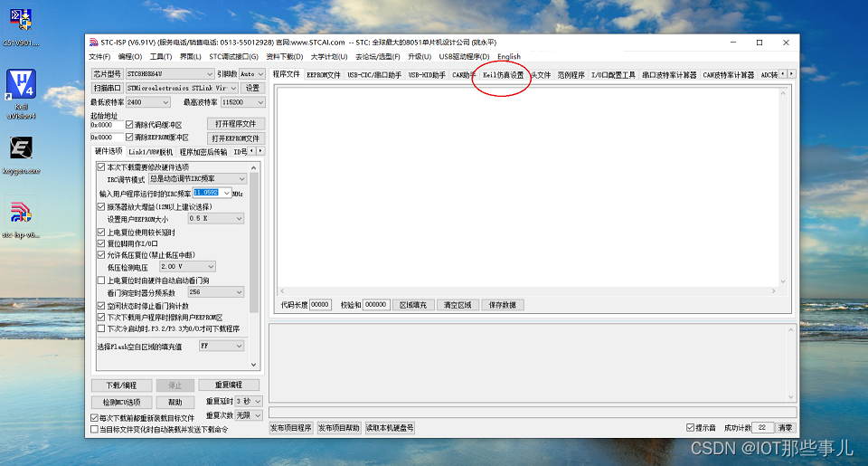The image size is (868, 466).
Task: Open the chip model STC8H8K64U dropdown
Action: [169, 73]
